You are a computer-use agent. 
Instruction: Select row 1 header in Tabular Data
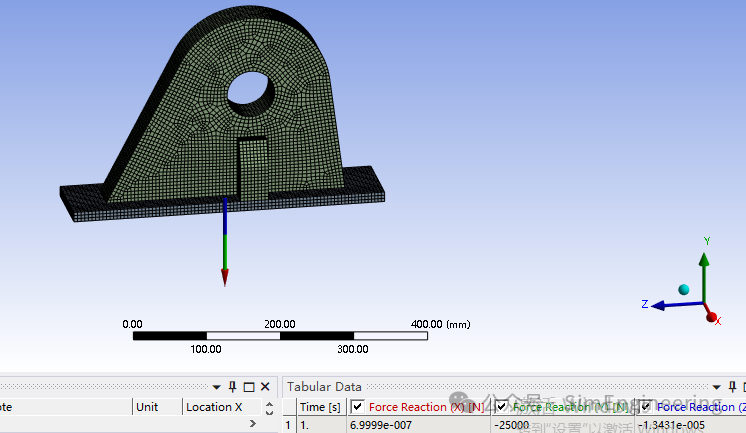288,425
